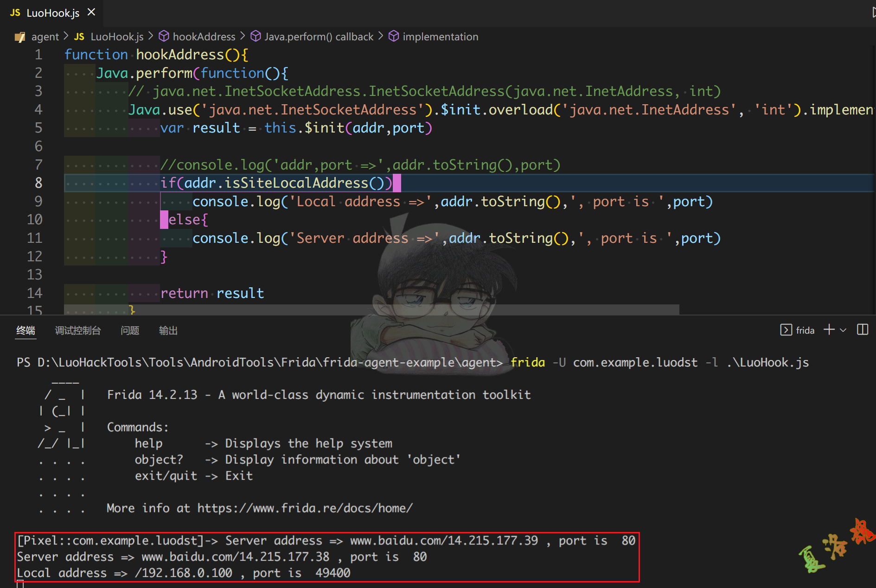
Task: Close the LuoHook.js editor tab
Action: point(91,13)
